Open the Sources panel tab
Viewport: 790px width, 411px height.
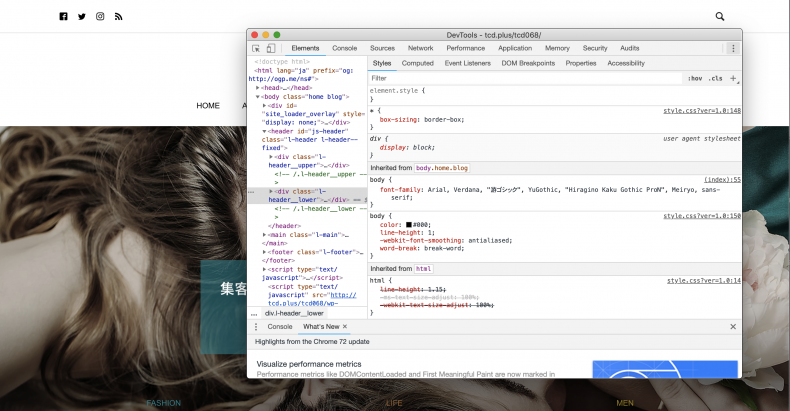(382, 48)
